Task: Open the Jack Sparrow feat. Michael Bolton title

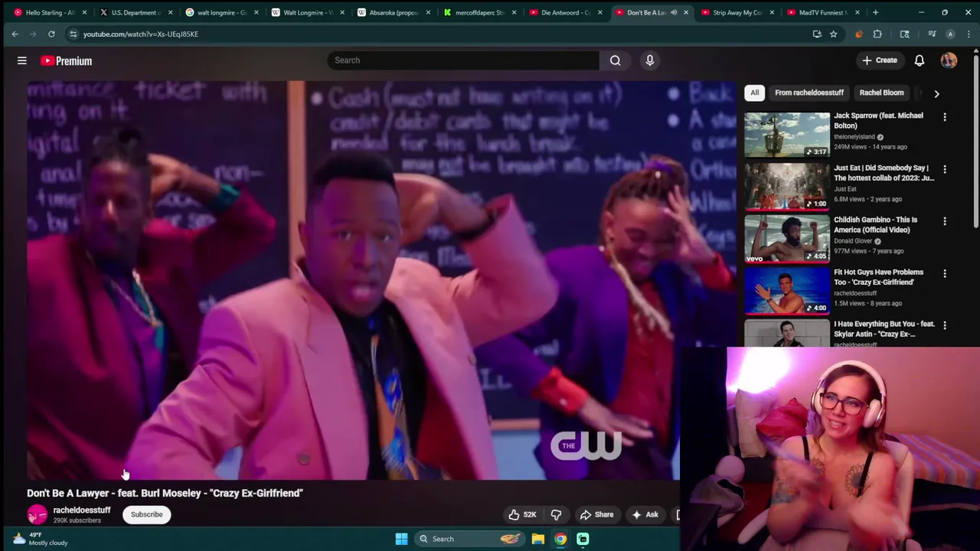Action: (x=878, y=120)
